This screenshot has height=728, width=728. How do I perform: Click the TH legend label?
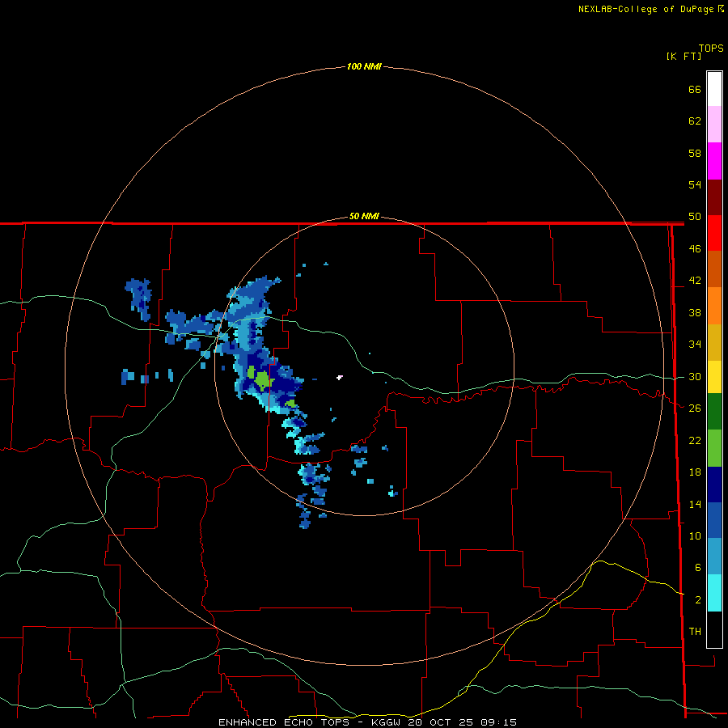click(x=695, y=632)
